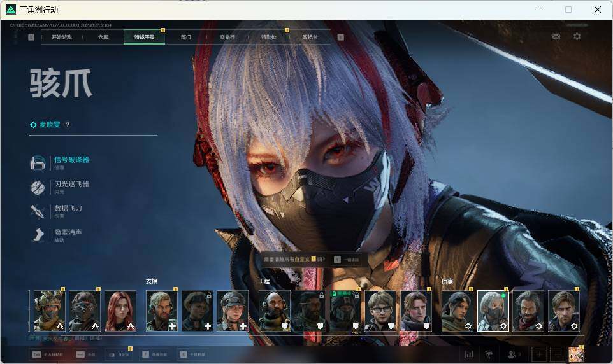
Task: Click the C key button in the bottom bar
Action: pyautogui.click(x=192, y=354)
